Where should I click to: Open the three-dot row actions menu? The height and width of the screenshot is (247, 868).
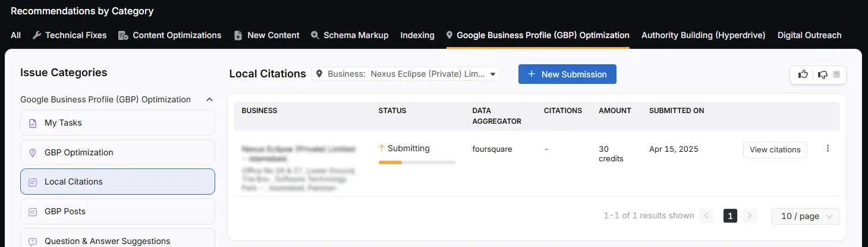point(828,149)
